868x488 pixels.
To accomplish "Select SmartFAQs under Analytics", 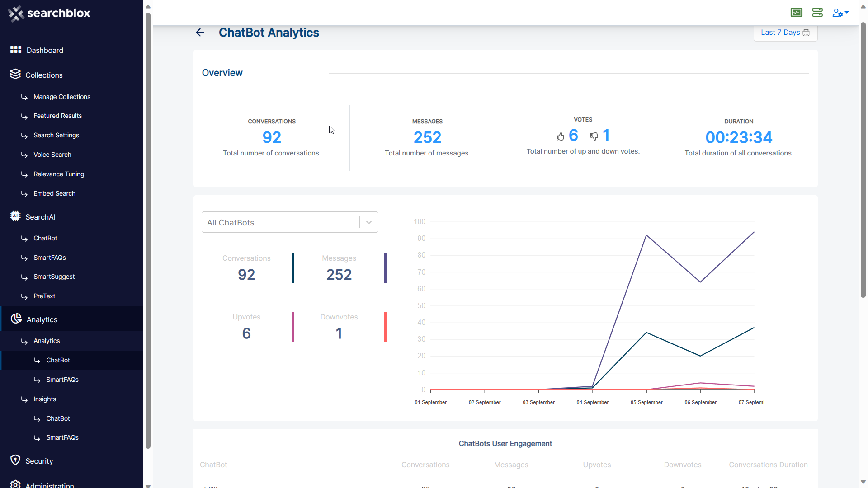I will point(62,380).
